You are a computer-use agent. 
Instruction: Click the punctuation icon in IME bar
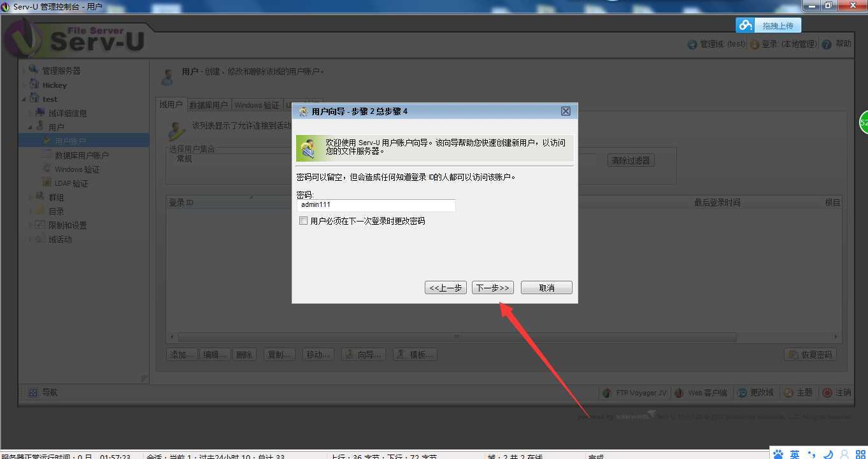(x=811, y=455)
